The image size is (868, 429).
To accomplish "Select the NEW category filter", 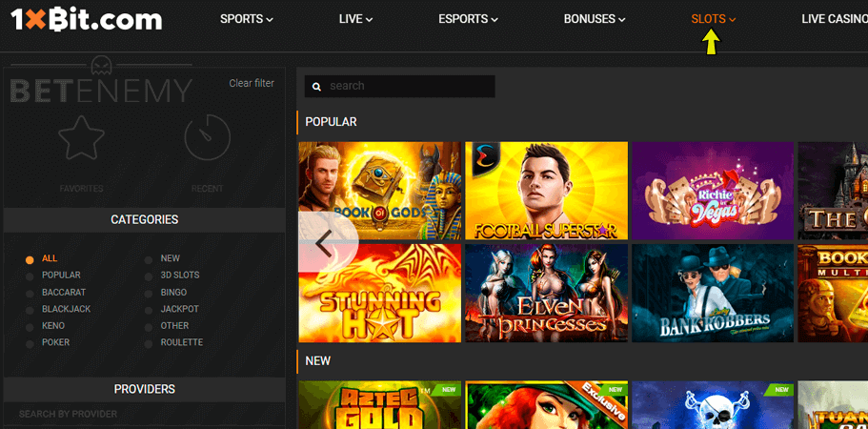I will 170,258.
